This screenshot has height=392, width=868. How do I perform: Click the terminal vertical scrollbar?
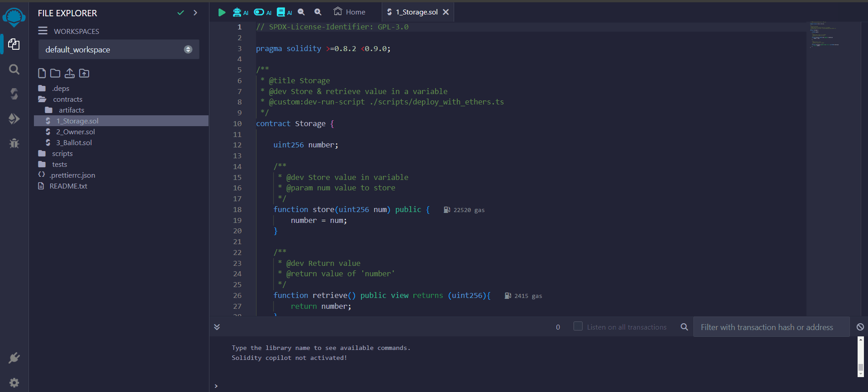pos(861,357)
